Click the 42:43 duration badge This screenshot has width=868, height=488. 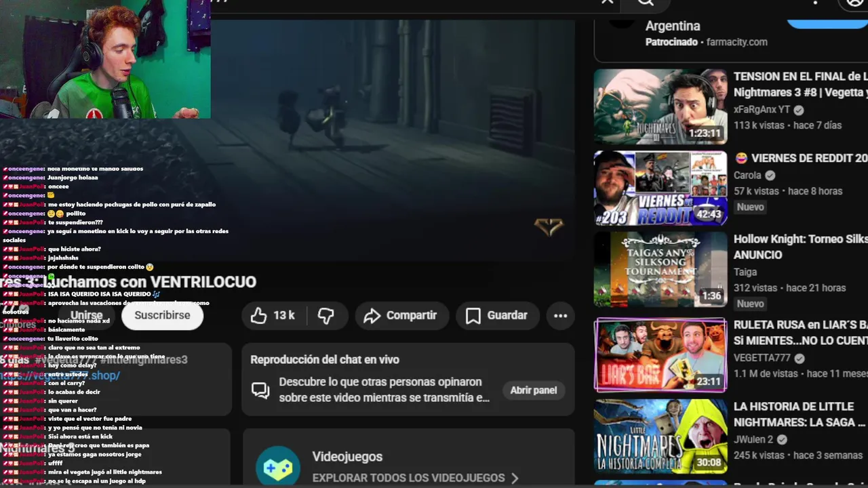click(x=709, y=214)
